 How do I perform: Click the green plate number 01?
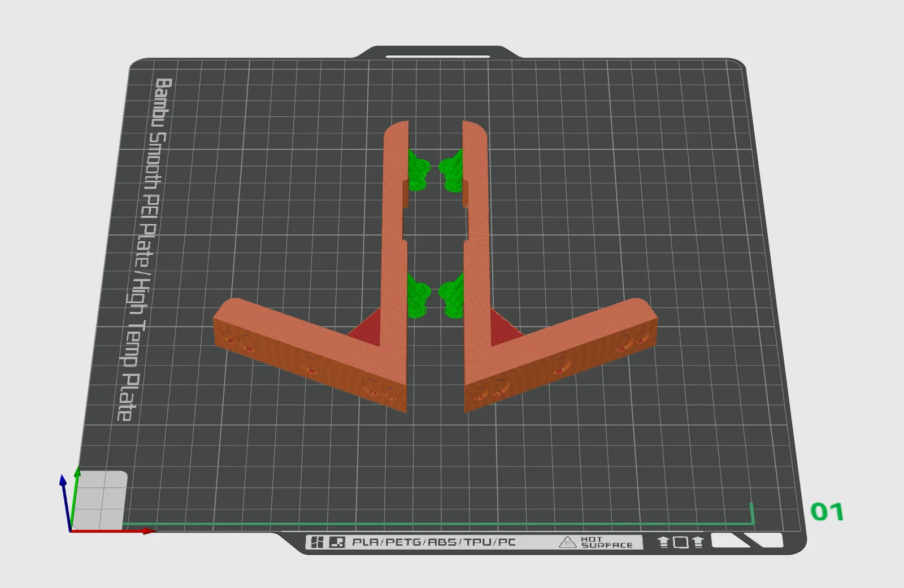pos(827,512)
